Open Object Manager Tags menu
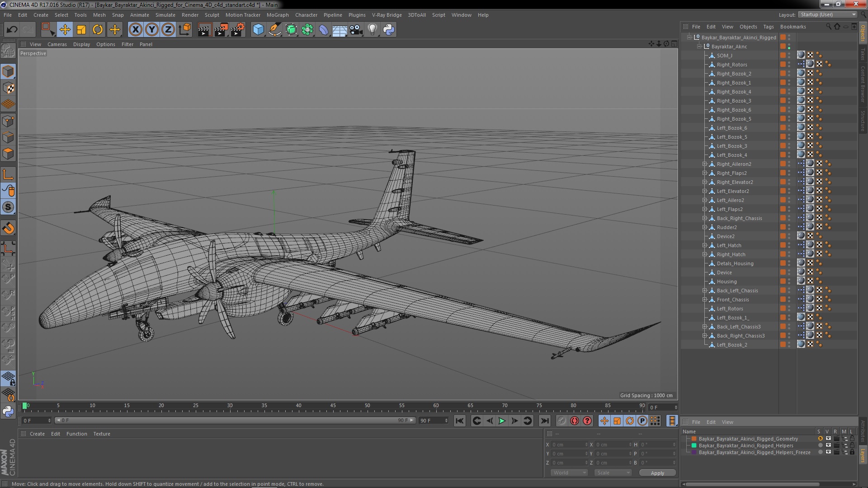Image resolution: width=868 pixels, height=488 pixels. tap(769, 27)
